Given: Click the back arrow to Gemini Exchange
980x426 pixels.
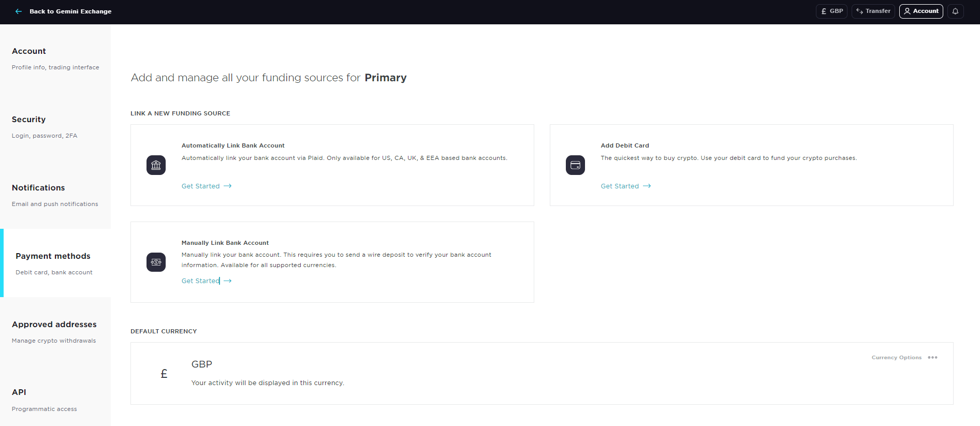Looking at the screenshot, I should pos(19,11).
